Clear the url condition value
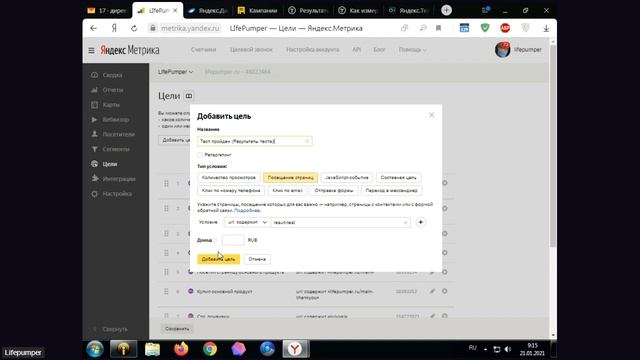 pos(405,222)
